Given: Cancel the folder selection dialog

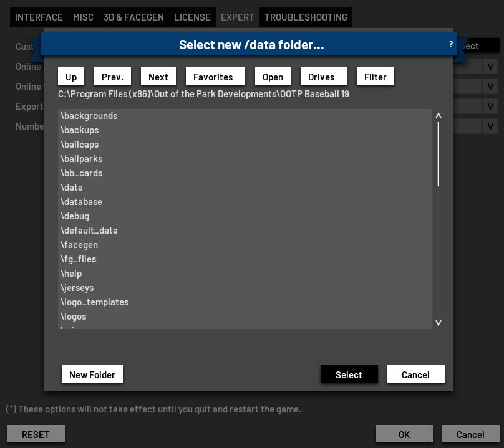Looking at the screenshot, I should point(415,374).
